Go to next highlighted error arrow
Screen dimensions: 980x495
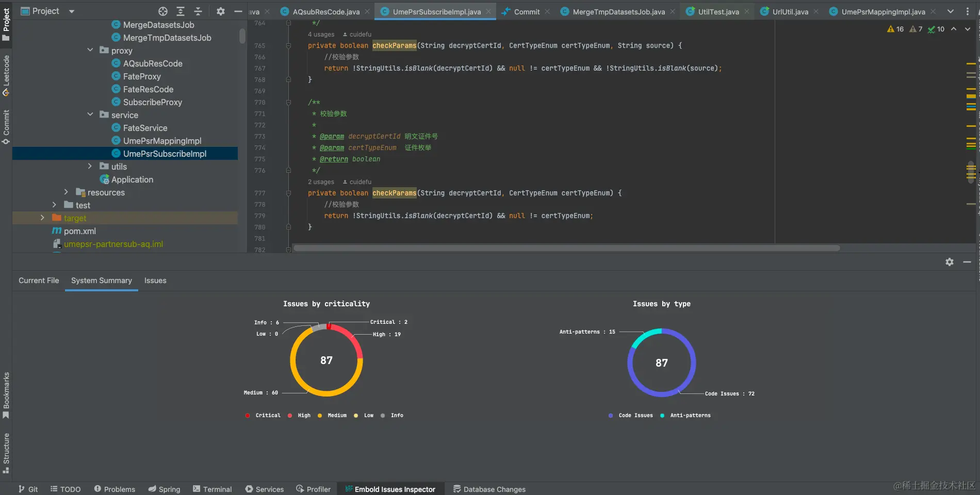pyautogui.click(x=968, y=29)
